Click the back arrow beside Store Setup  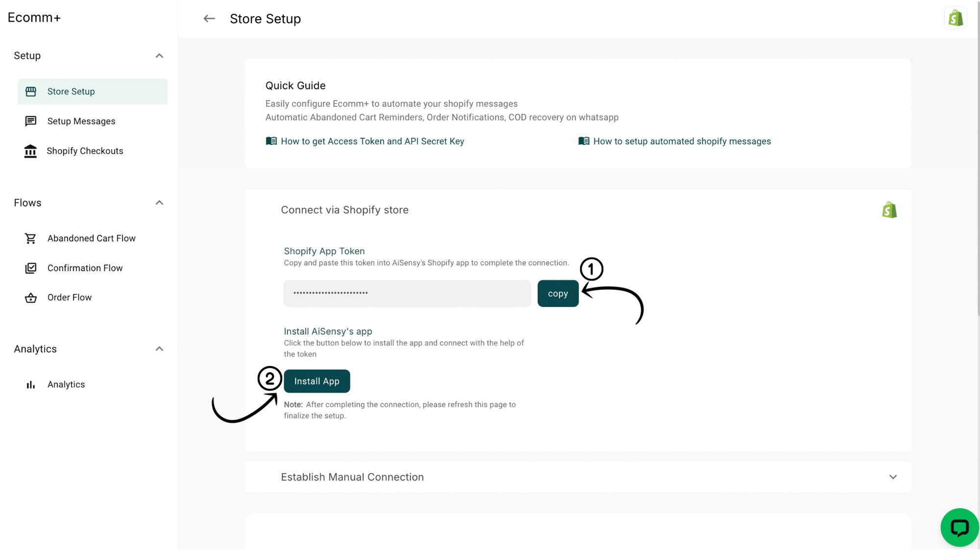click(209, 19)
